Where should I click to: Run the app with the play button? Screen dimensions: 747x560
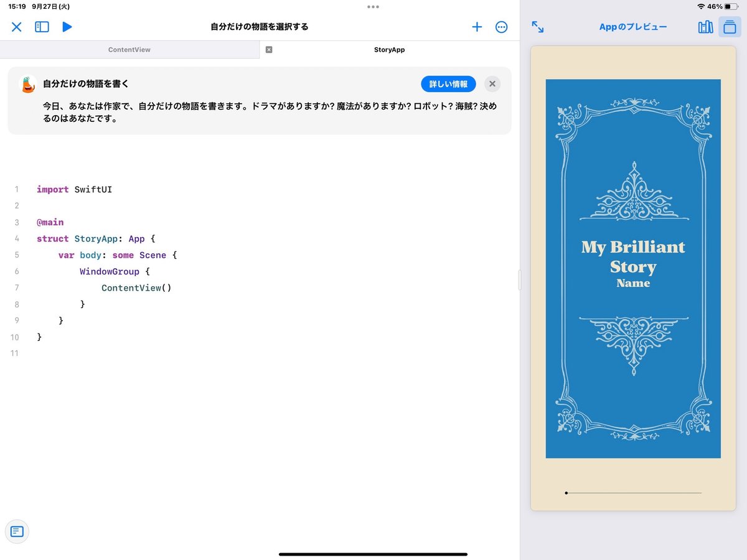click(67, 27)
